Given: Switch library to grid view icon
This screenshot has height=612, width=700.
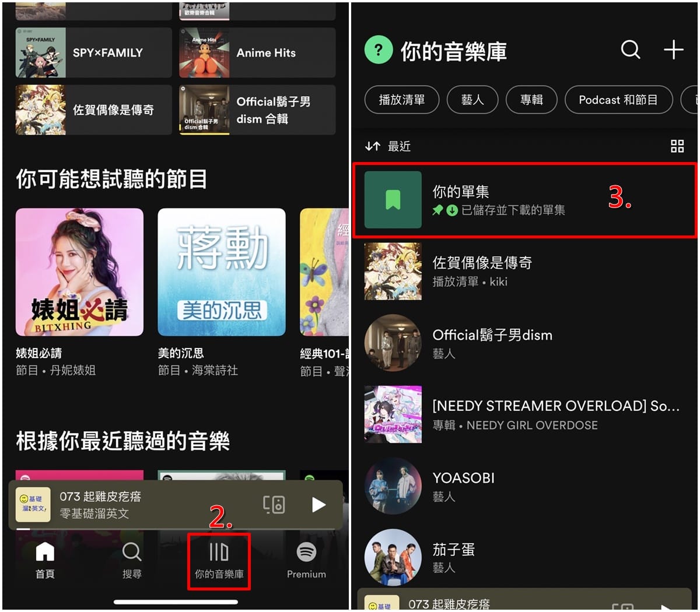Looking at the screenshot, I should [x=677, y=146].
